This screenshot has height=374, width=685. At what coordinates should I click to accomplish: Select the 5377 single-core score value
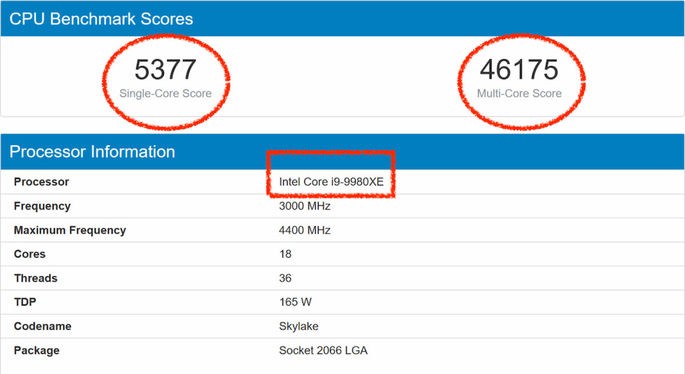tap(165, 69)
